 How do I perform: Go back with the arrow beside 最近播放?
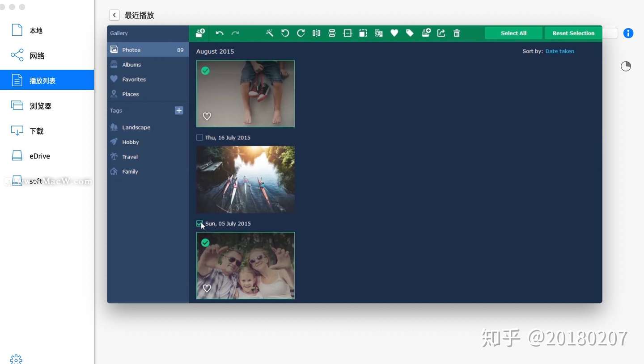coord(114,15)
